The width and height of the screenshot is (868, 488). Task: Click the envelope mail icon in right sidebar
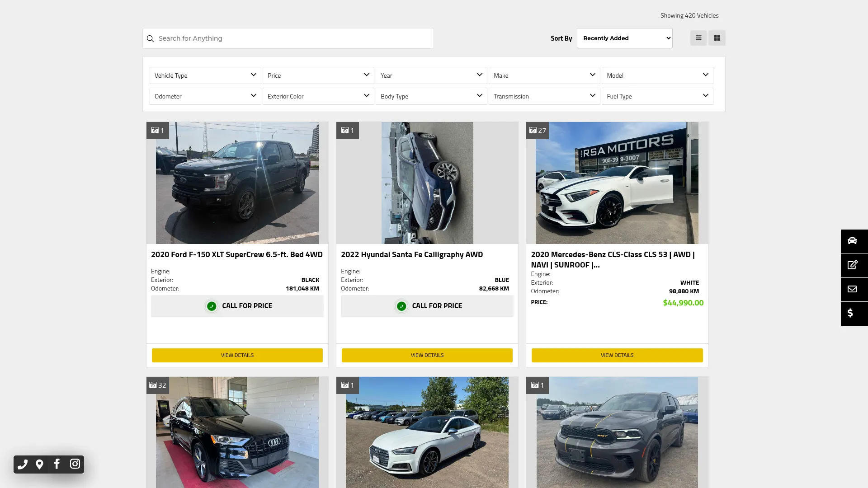853,289
